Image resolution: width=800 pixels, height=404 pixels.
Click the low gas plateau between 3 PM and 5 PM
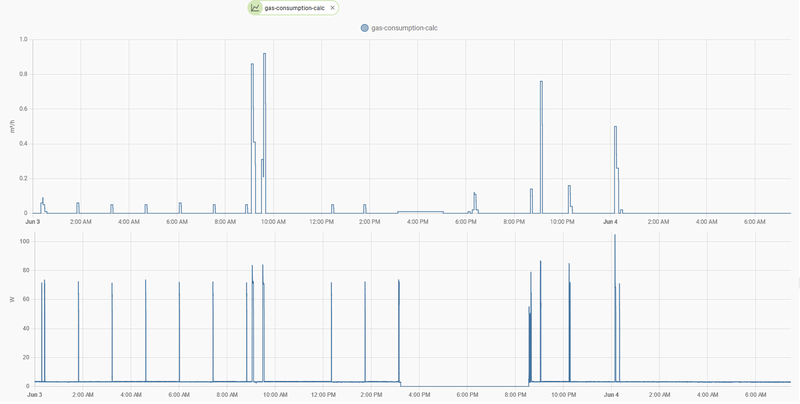[x=420, y=211]
